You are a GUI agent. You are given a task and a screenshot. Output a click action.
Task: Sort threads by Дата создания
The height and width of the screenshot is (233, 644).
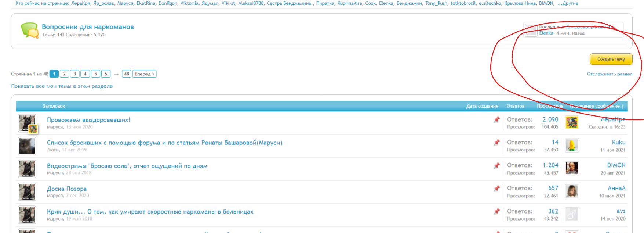[482, 106]
